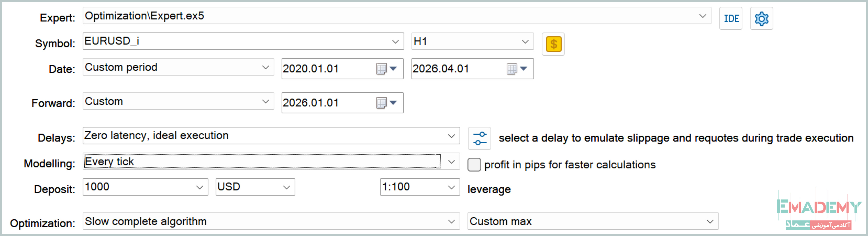Viewport: 868px width, 236px height.
Task: Open symbol specification dollar icon
Action: [x=553, y=44]
